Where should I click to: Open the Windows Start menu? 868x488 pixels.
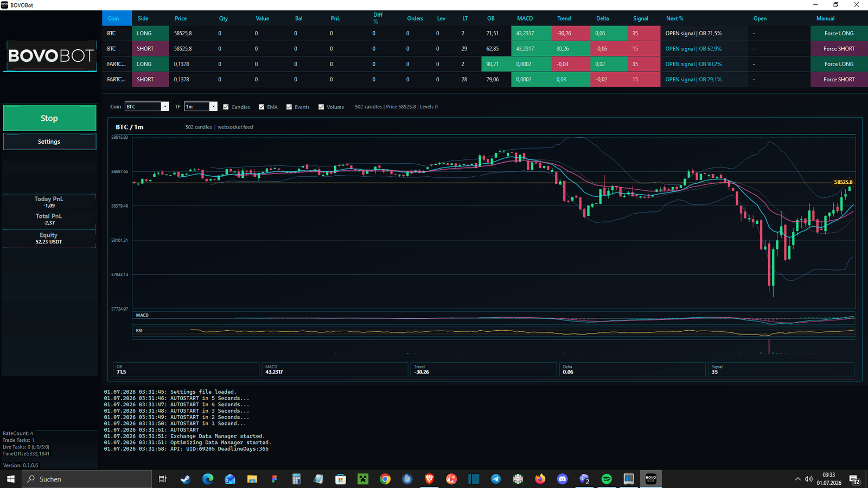[x=10, y=479]
